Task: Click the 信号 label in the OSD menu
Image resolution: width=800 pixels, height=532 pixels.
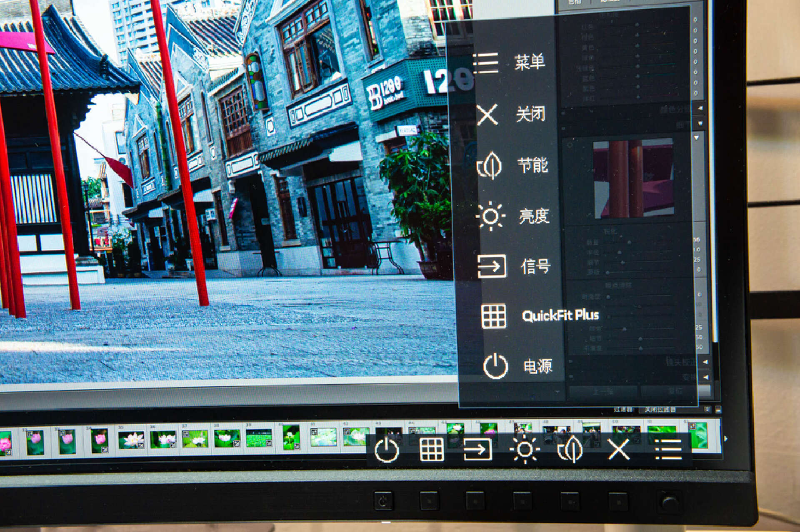Action: pos(535,266)
